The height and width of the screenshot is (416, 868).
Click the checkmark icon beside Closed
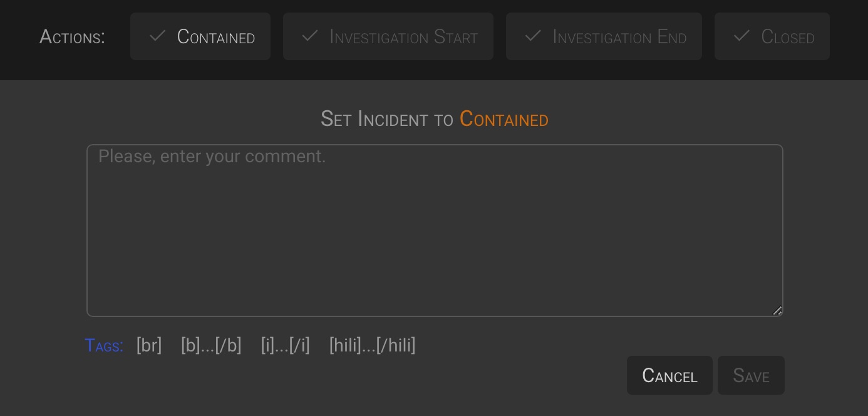click(741, 36)
